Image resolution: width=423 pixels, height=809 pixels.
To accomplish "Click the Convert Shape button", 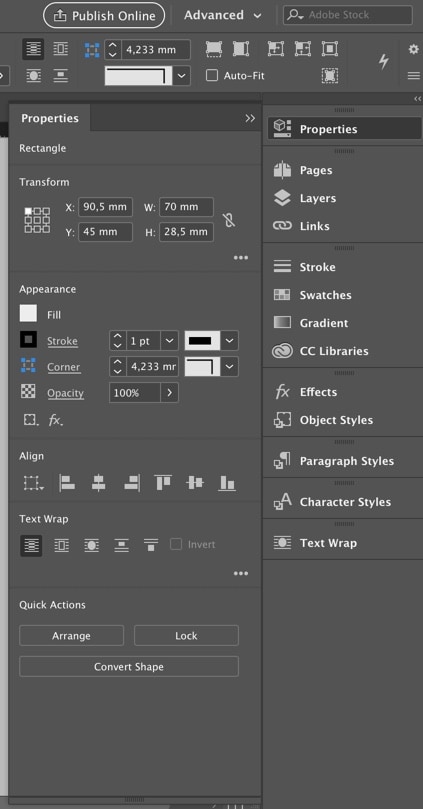I will 129,667.
